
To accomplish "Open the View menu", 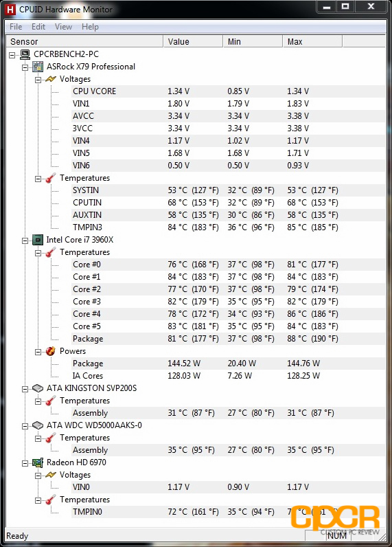I will 63,27.
